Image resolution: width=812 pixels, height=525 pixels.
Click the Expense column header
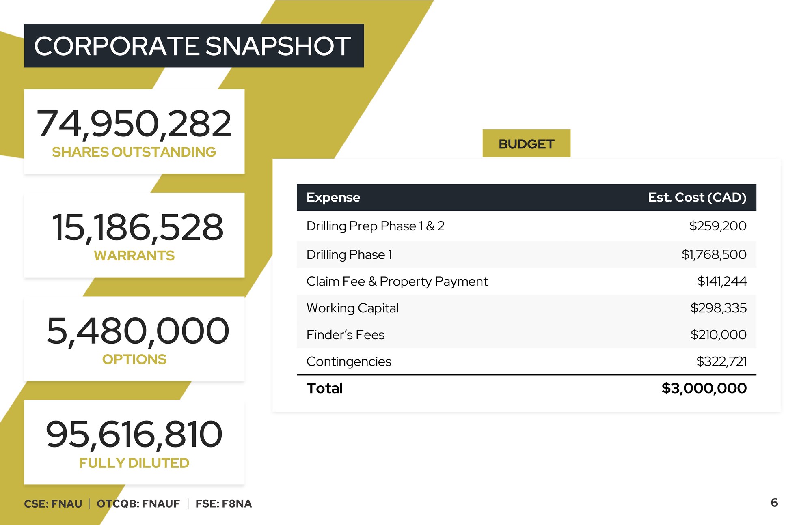(333, 197)
